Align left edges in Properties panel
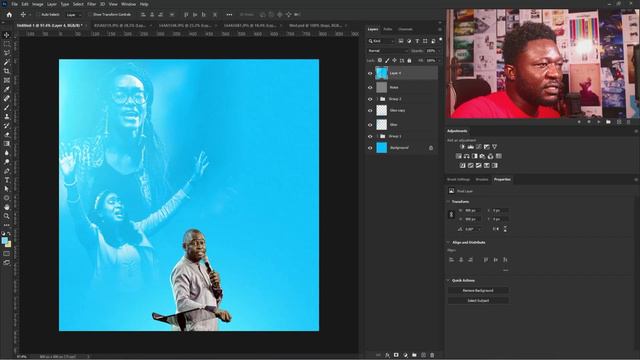640x360 pixels. tap(451, 260)
